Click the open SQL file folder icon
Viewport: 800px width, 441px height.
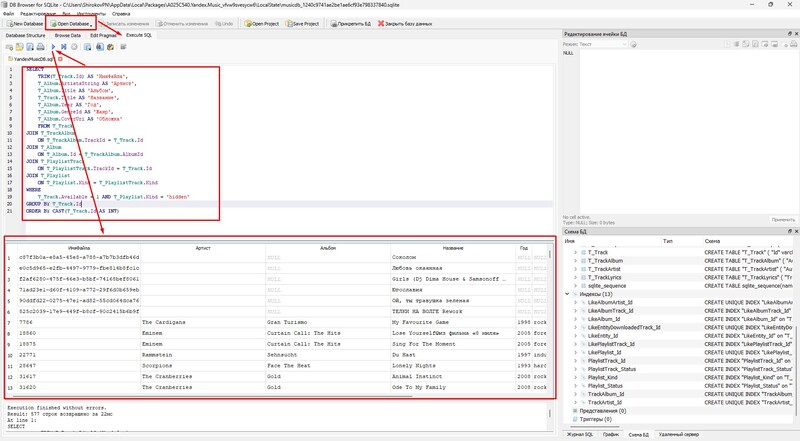tap(19, 47)
